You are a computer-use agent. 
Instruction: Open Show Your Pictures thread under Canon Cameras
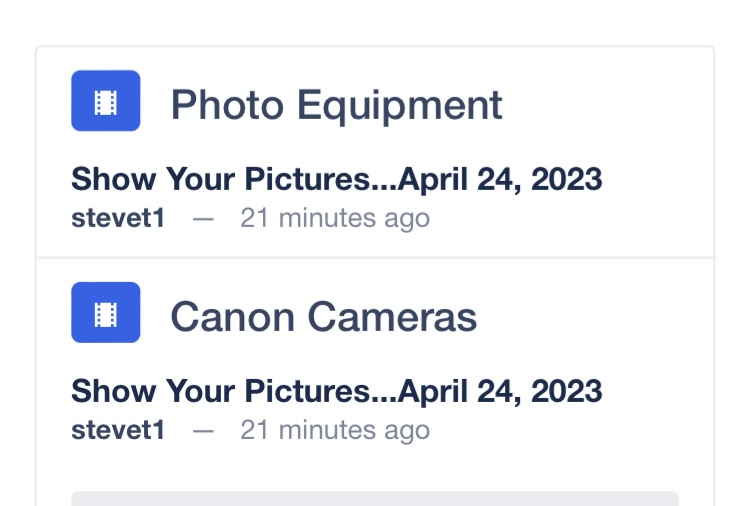coord(336,391)
